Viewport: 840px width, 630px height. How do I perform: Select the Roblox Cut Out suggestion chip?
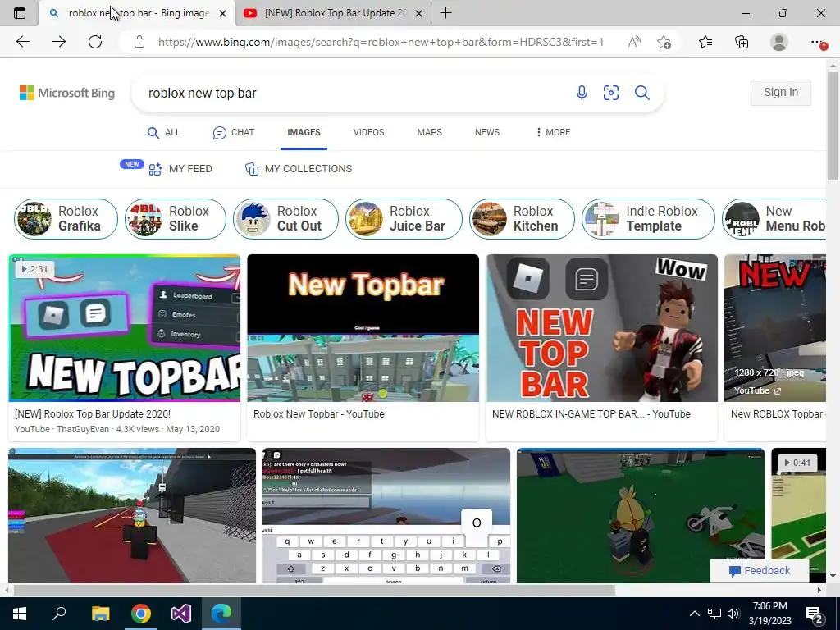[285, 218]
